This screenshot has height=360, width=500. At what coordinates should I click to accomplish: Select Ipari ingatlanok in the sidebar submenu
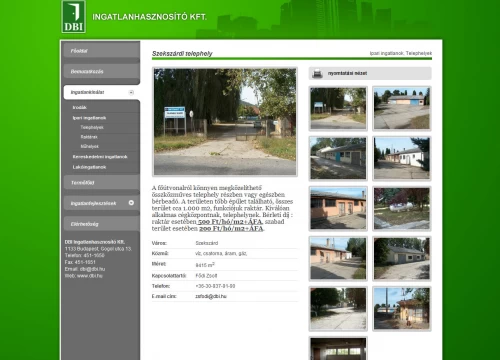coord(89,118)
